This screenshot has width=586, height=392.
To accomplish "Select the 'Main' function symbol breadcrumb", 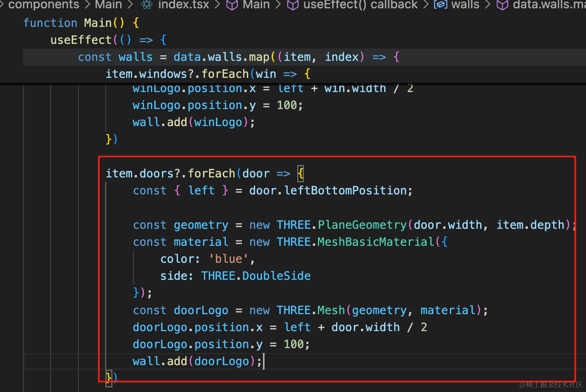I will (256, 5).
